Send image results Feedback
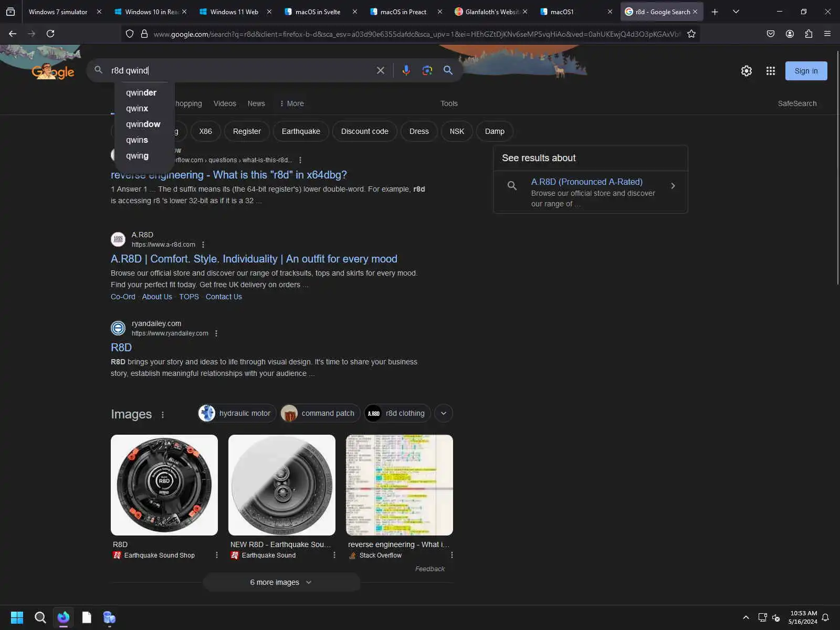Image resolution: width=840 pixels, height=630 pixels. click(430, 569)
